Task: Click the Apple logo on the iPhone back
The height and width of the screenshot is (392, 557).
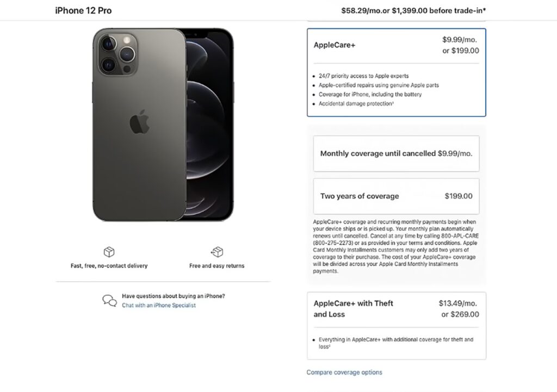Action: click(140, 123)
